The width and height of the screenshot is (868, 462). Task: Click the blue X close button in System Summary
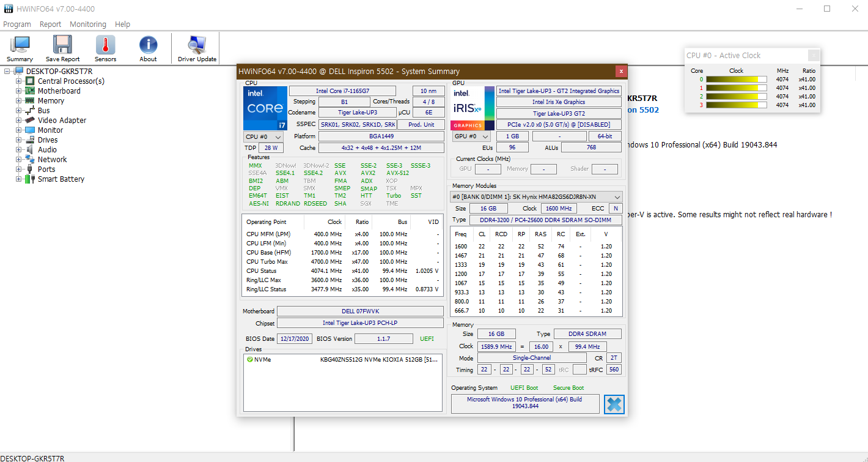pos(614,404)
